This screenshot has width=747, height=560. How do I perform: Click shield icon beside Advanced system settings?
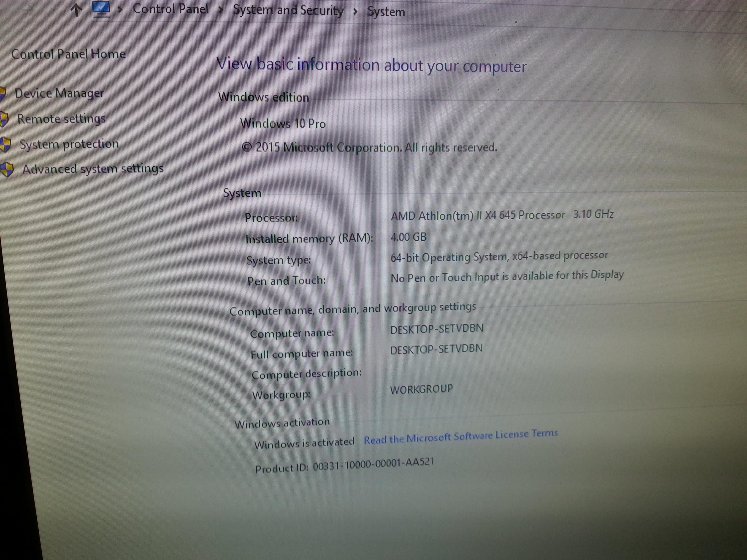7,169
